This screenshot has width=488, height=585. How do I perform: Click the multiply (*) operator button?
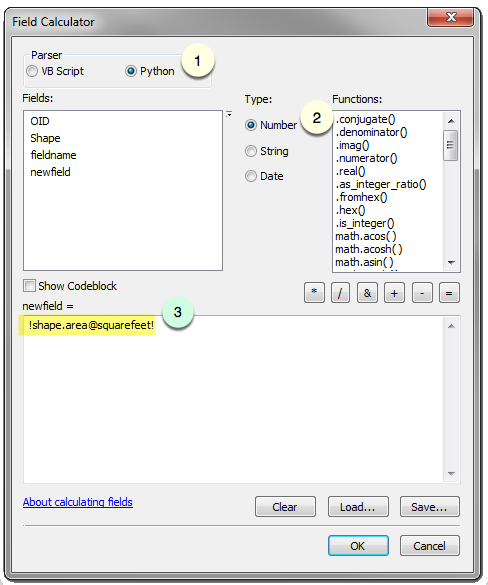(x=314, y=293)
